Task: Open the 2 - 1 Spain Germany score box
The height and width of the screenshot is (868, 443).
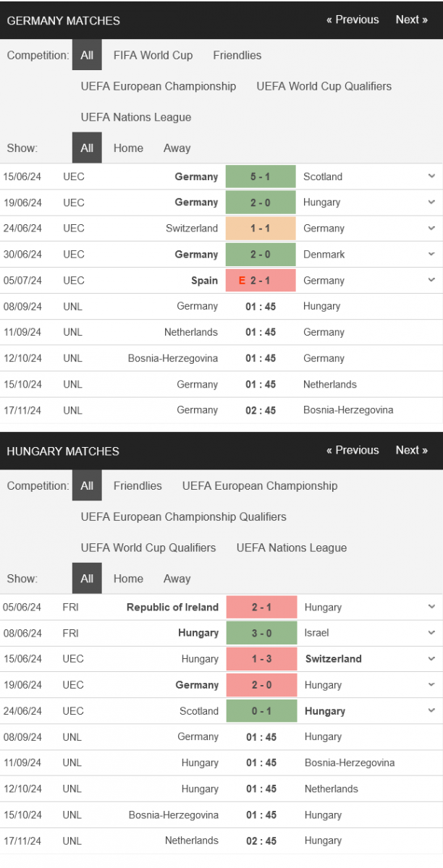Action: click(261, 280)
